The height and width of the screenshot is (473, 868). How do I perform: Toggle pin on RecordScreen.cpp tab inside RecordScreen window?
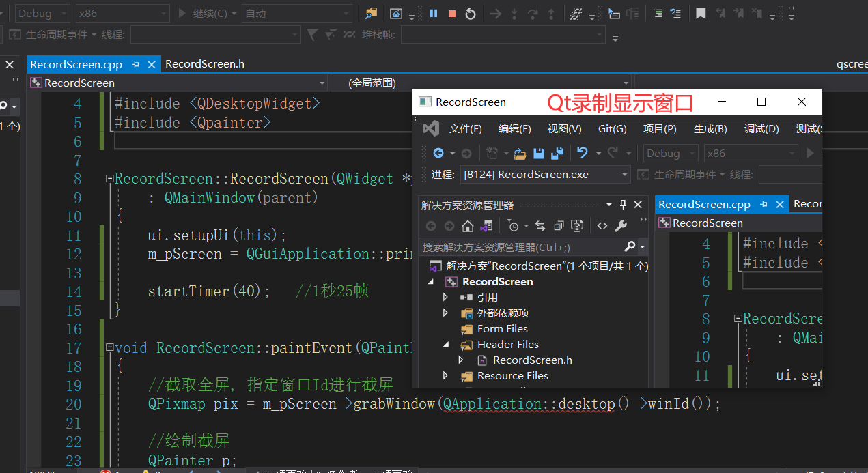coord(764,204)
